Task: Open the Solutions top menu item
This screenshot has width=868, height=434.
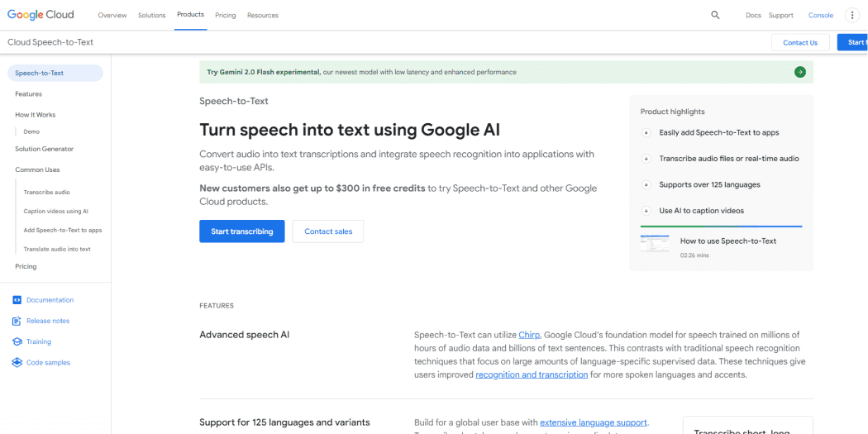Action: tap(151, 16)
